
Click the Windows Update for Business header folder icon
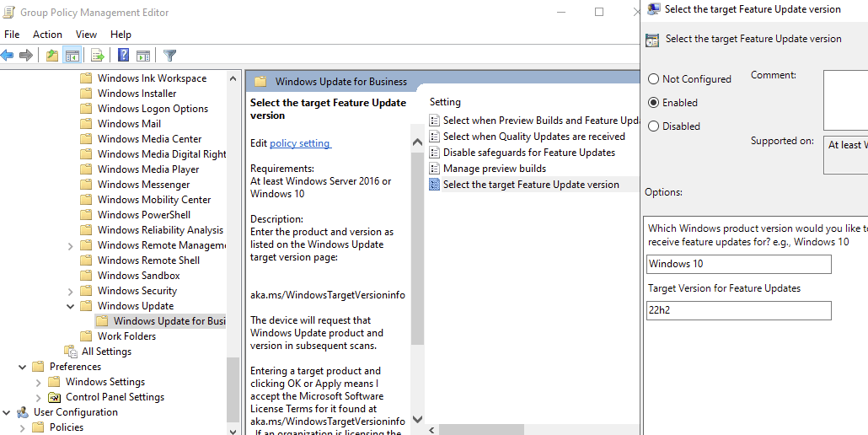[260, 82]
